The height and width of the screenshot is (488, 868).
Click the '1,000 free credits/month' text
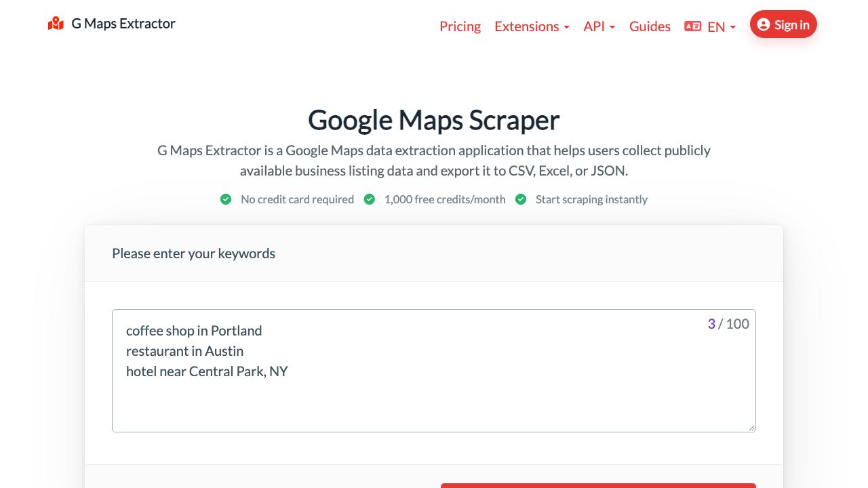point(445,199)
